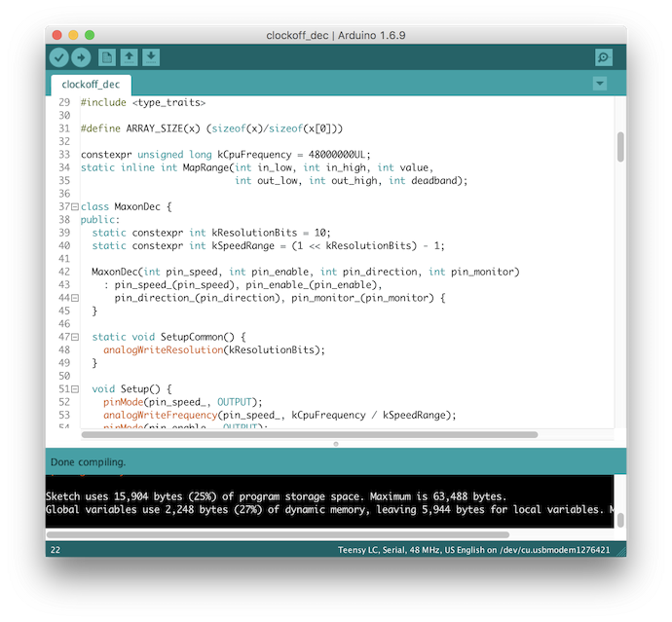Image resolution: width=672 pixels, height=622 pixels.
Task: Collapse the class MaxonDec fold marker
Action: (x=75, y=207)
